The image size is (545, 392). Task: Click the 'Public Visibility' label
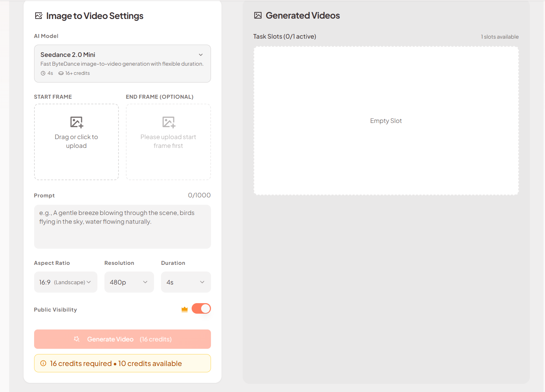click(x=56, y=310)
